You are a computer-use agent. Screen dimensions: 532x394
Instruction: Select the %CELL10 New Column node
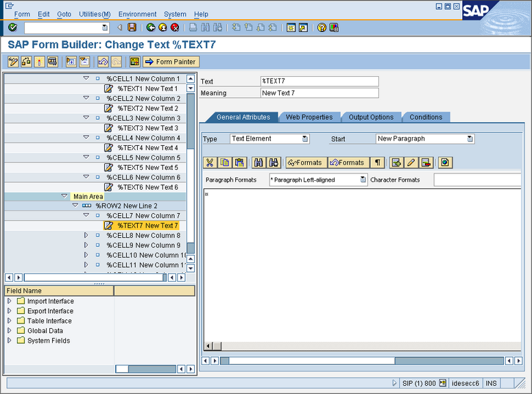pos(146,255)
